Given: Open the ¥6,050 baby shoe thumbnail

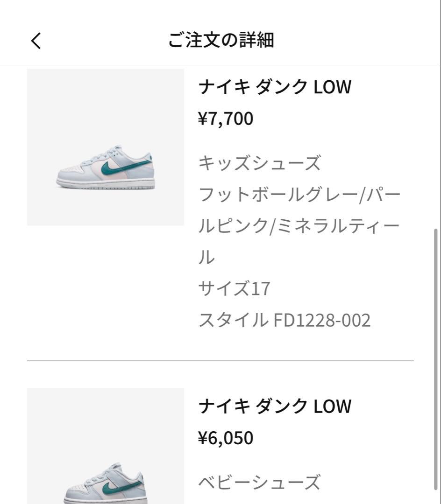Looking at the screenshot, I should coord(106,446).
